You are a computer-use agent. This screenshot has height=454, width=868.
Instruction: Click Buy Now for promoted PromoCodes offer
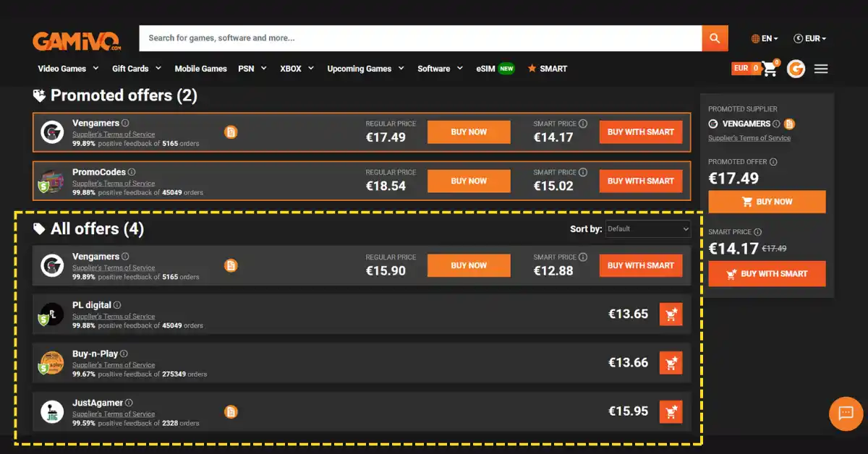[x=469, y=181]
